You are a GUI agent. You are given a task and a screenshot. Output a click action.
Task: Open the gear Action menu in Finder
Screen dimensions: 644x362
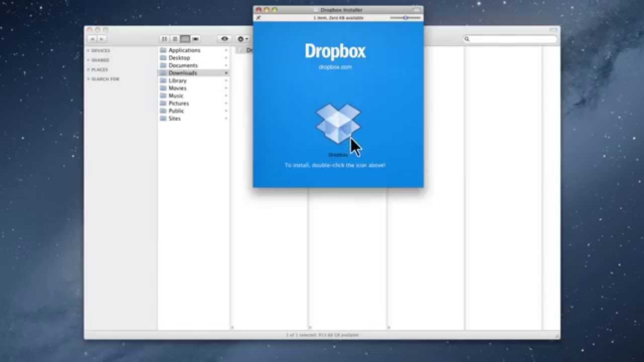[x=243, y=39]
